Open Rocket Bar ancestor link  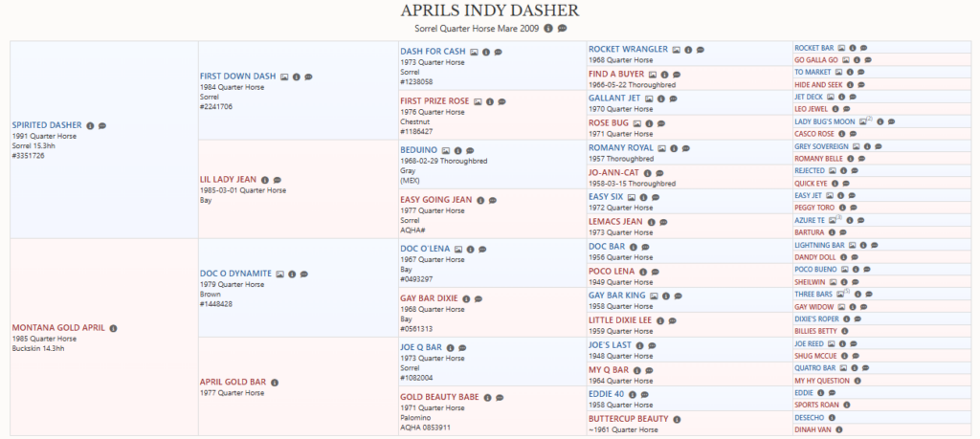pyautogui.click(x=814, y=48)
